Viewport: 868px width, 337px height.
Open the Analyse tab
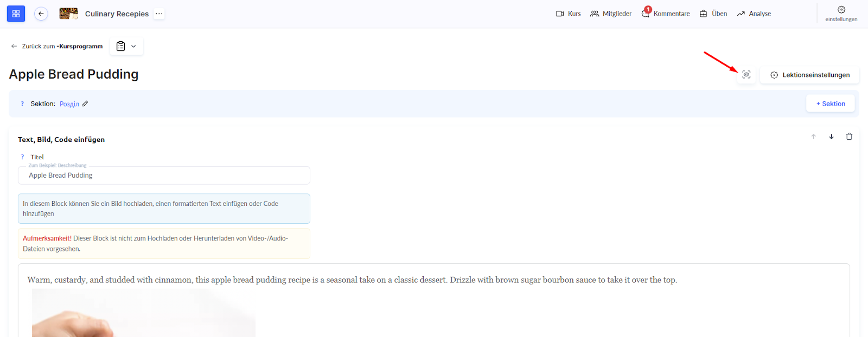(x=754, y=14)
